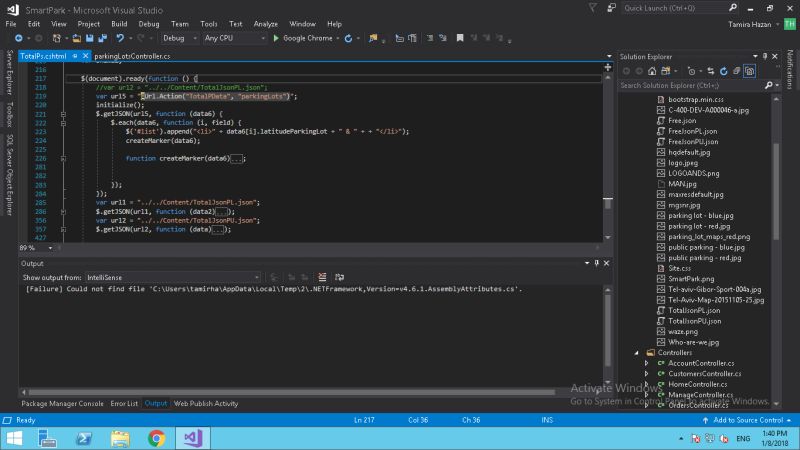The height and width of the screenshot is (450, 800).
Task: Toggle Show All Files in Solution Explorer
Action: 749,71
